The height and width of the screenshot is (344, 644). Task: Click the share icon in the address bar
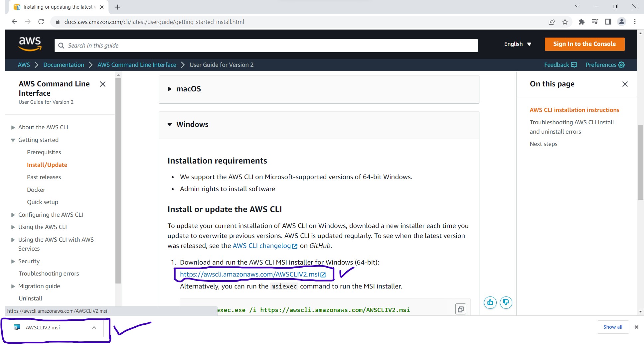pos(552,22)
